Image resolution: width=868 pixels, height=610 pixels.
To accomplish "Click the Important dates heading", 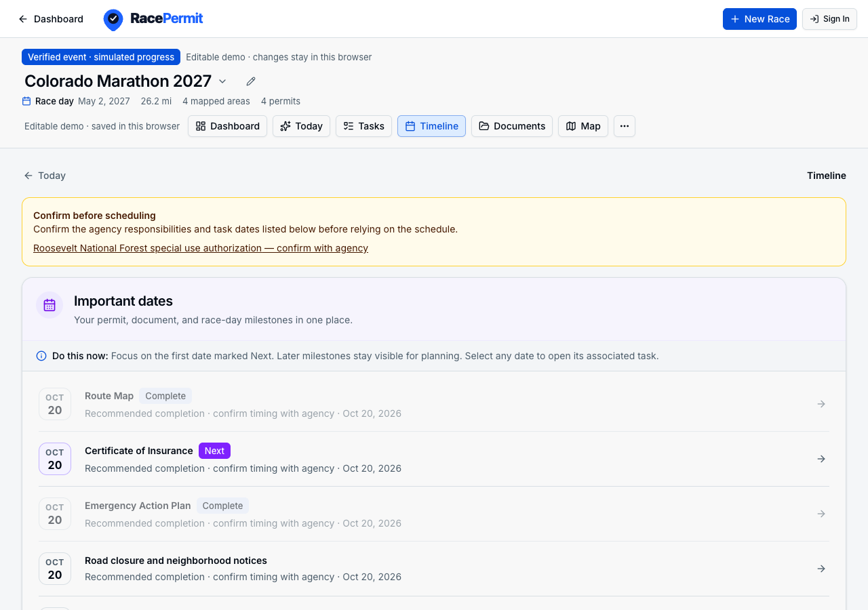I will coord(123,301).
